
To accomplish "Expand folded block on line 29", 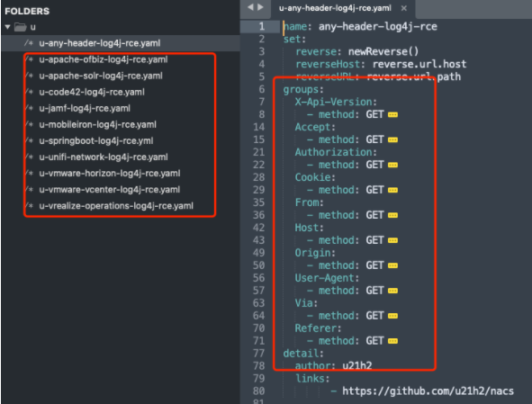I will tap(392, 190).
